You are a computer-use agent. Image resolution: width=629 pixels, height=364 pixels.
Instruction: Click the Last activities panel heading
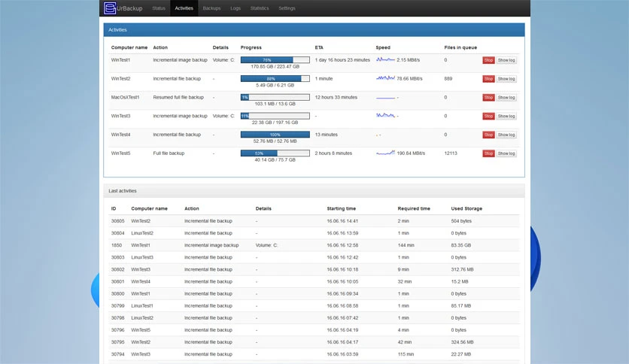[314, 191]
